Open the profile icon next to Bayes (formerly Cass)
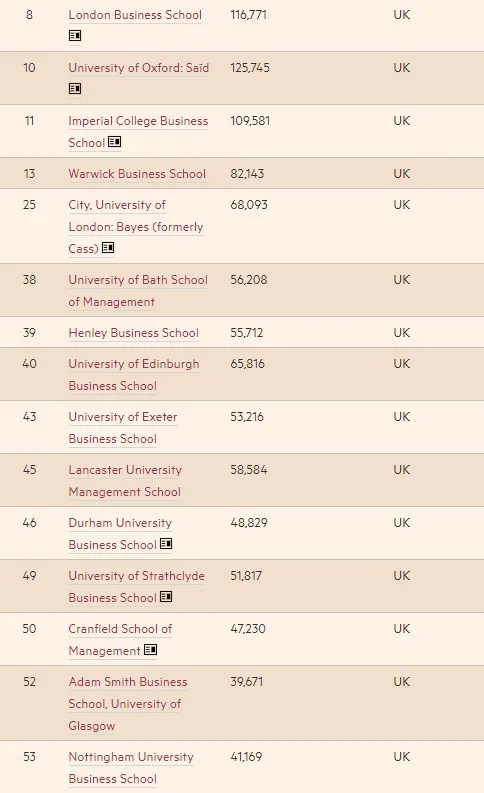The height and width of the screenshot is (793, 484). 108,248
